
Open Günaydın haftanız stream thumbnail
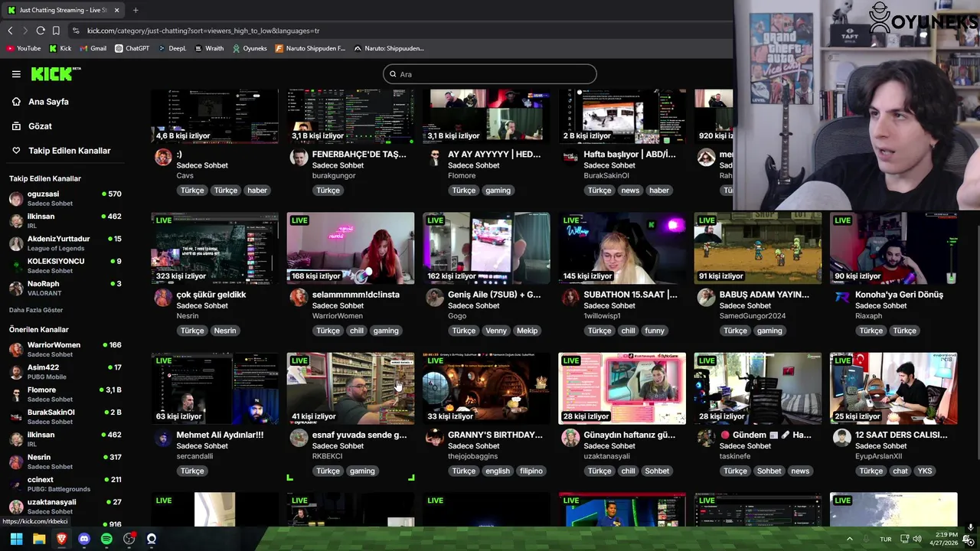pos(622,389)
